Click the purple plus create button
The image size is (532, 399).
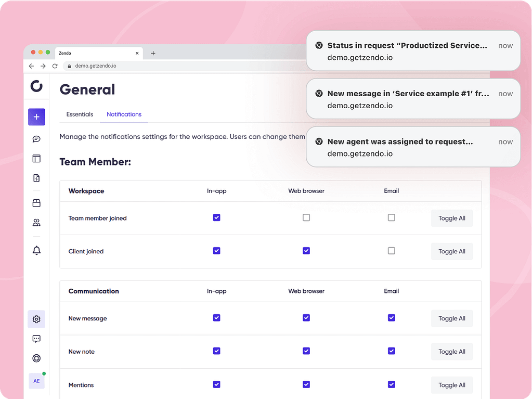(36, 117)
